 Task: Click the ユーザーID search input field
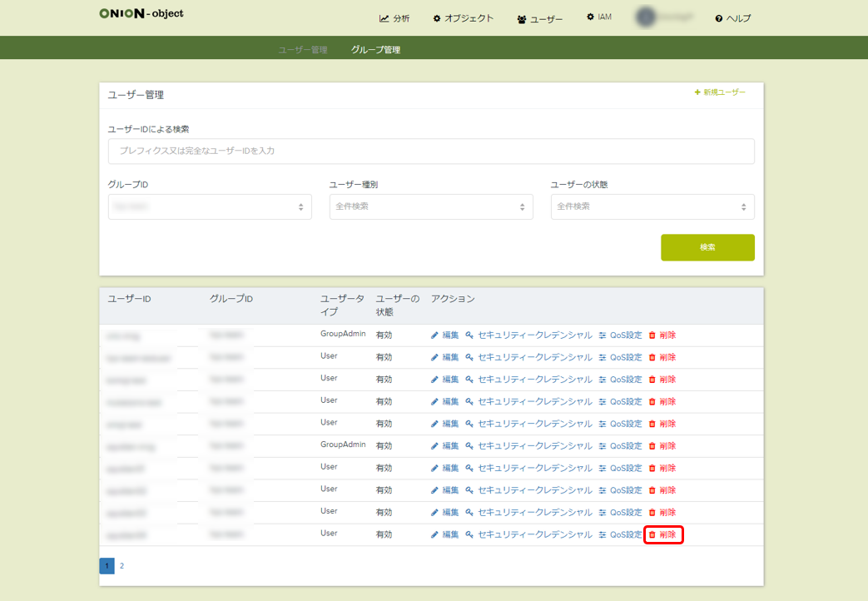[x=431, y=151]
